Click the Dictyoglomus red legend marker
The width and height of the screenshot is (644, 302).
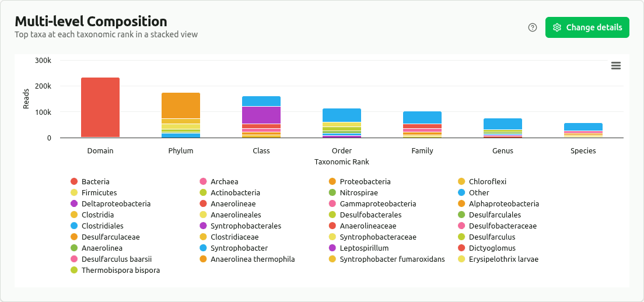point(461,248)
